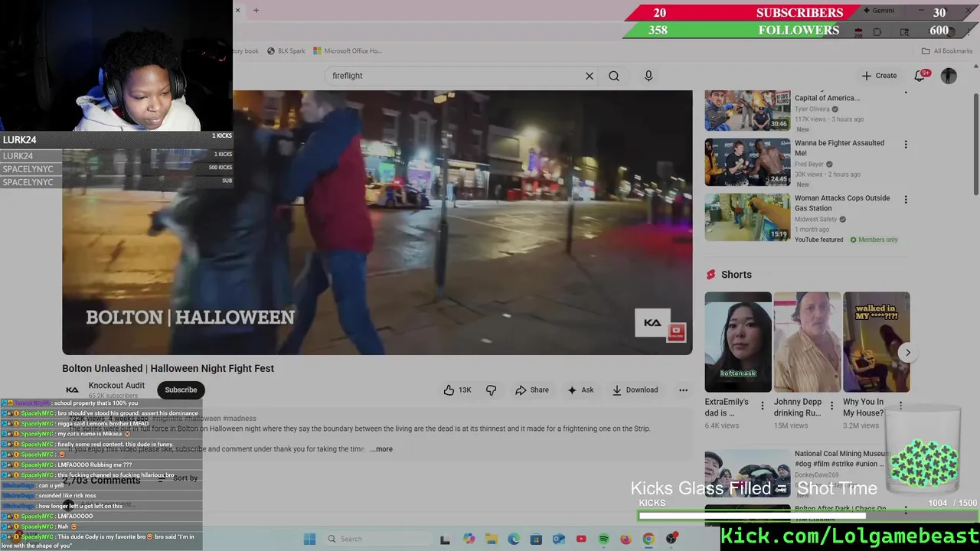Open more actions menu below video

683,390
